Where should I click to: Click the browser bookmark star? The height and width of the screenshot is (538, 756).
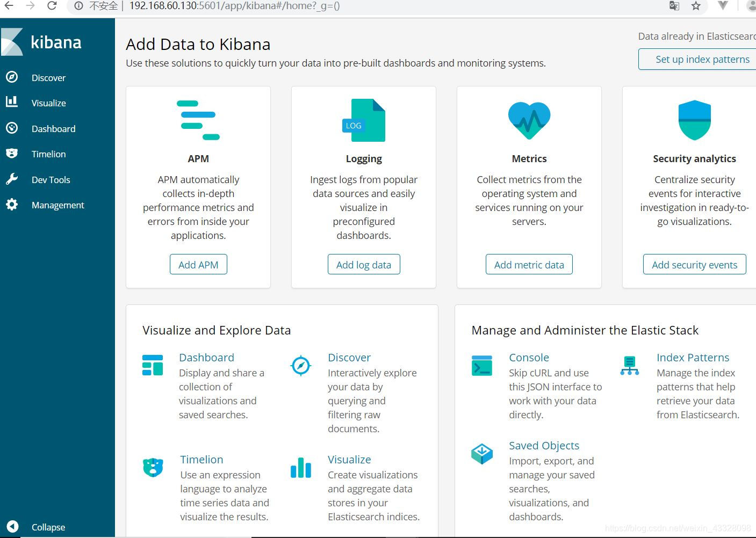tap(696, 6)
